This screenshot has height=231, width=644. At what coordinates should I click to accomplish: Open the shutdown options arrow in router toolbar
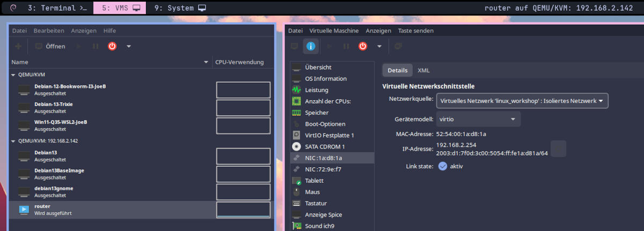coord(379,46)
